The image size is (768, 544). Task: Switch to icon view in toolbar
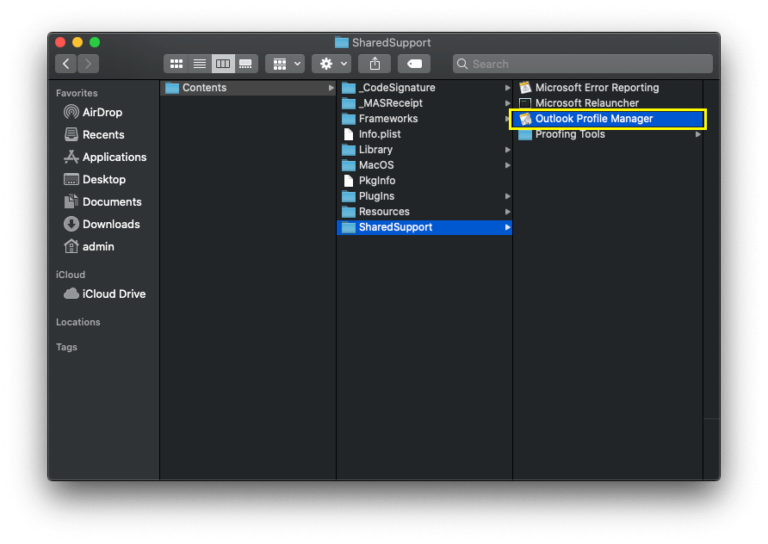(176, 64)
